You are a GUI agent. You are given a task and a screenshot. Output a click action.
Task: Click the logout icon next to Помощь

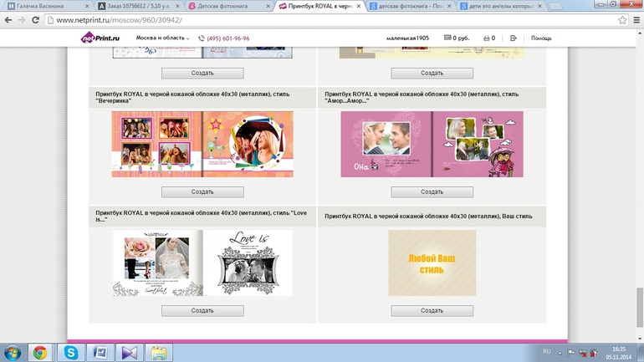(514, 38)
